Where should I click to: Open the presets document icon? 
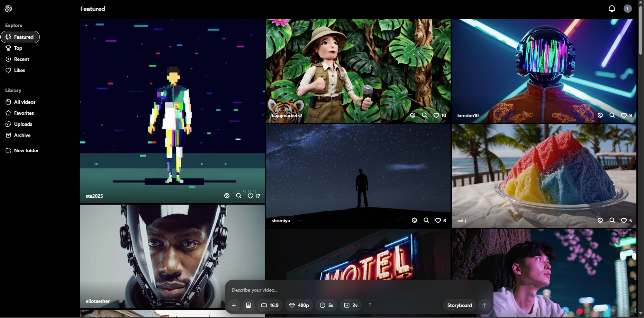tap(248, 305)
